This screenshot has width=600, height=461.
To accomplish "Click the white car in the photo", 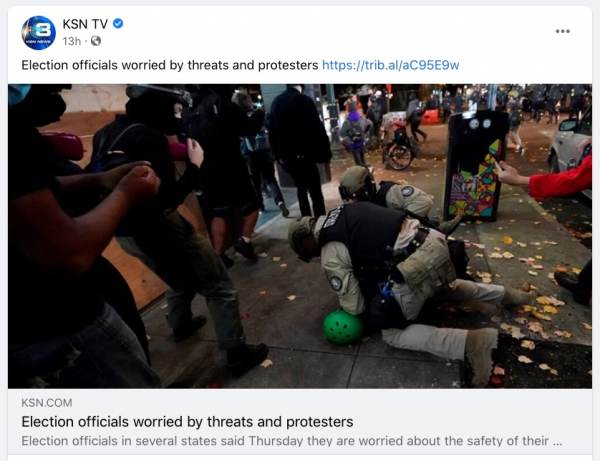I will pyautogui.click(x=571, y=151).
